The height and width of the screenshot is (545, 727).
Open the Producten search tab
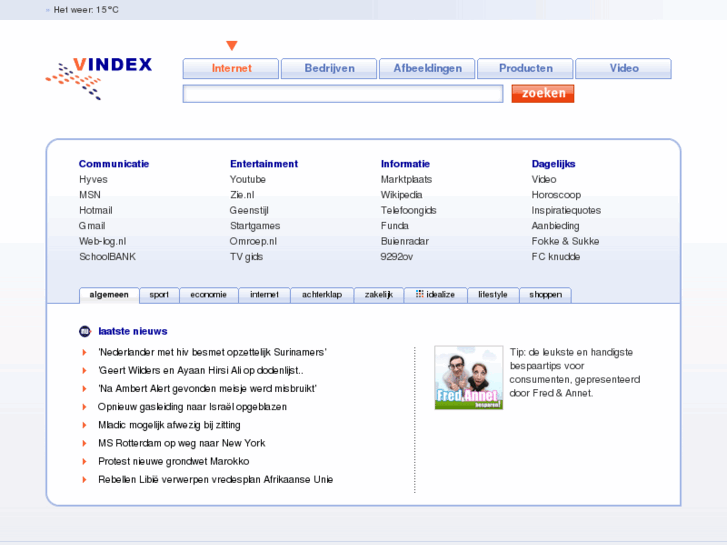525,69
